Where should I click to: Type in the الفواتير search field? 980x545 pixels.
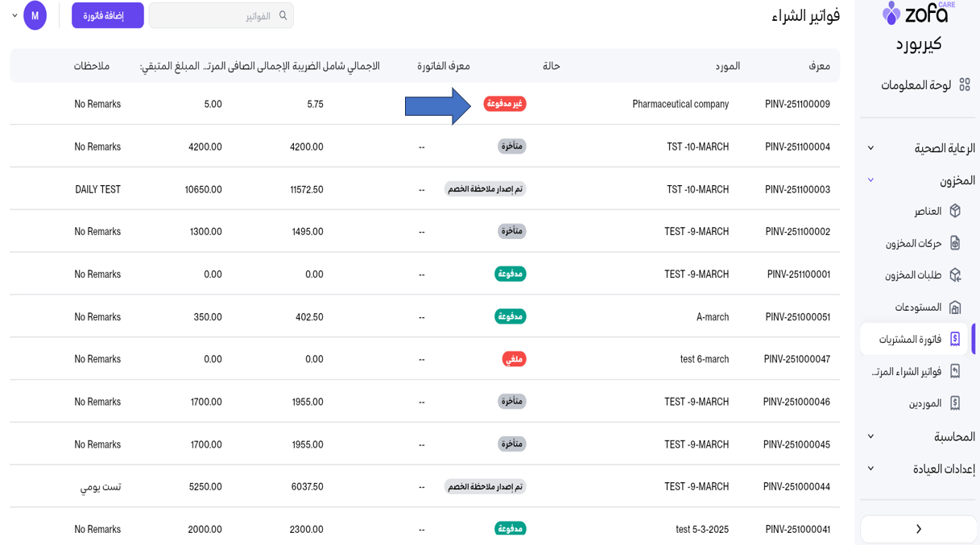point(213,16)
